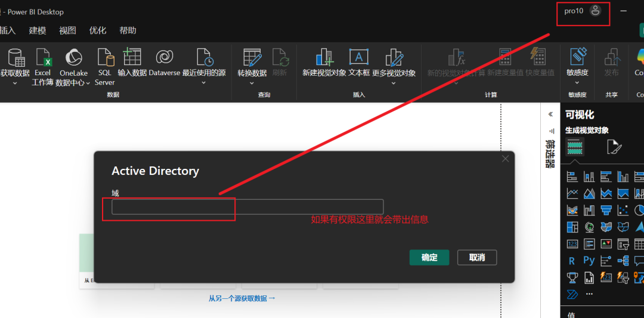Expand the 筛选器 pane with chevrons
644x318 pixels.
tap(550, 115)
